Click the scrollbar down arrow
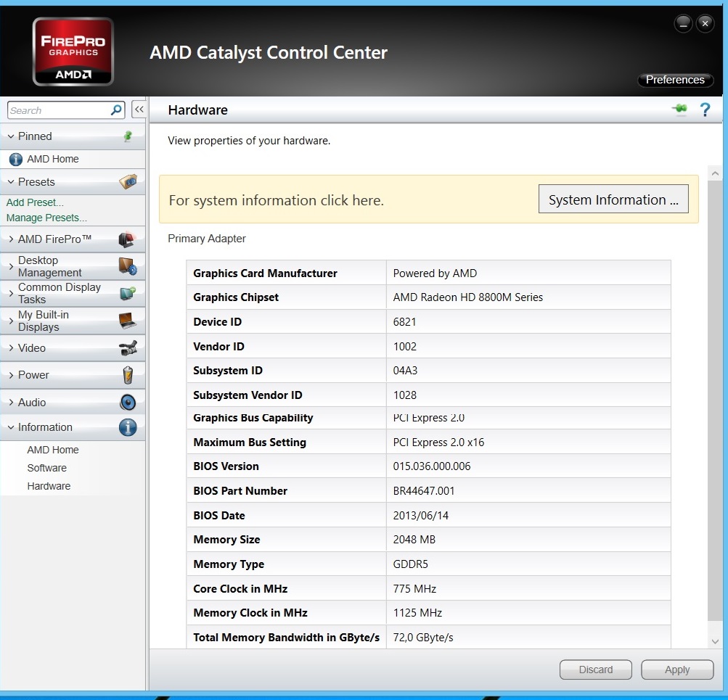 coord(715,641)
